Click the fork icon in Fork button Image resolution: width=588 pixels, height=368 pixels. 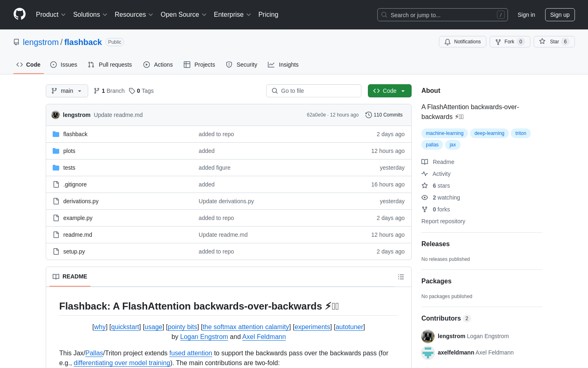click(498, 42)
